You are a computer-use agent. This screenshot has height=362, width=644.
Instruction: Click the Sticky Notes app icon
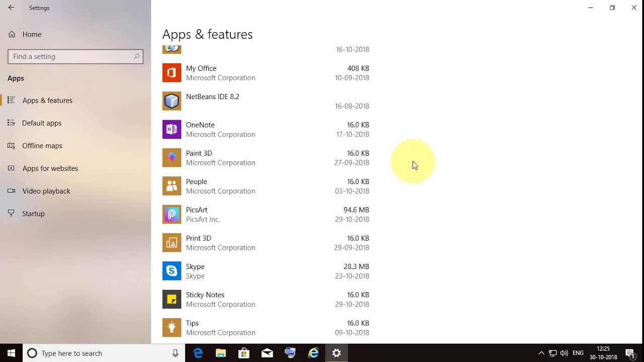[x=172, y=299]
